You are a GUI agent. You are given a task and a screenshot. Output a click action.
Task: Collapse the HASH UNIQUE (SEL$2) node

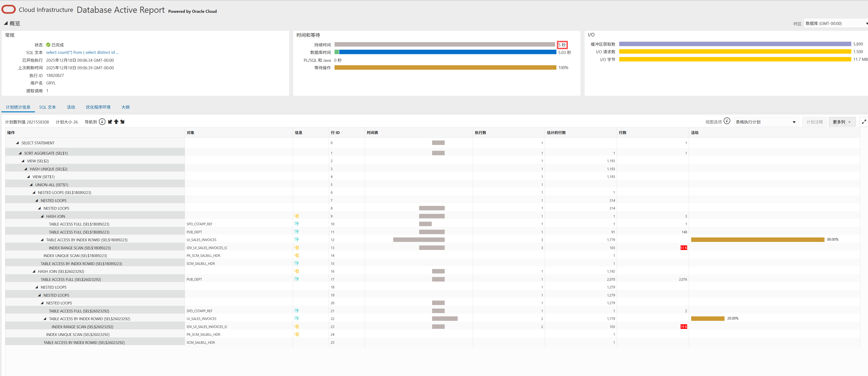tap(26, 169)
